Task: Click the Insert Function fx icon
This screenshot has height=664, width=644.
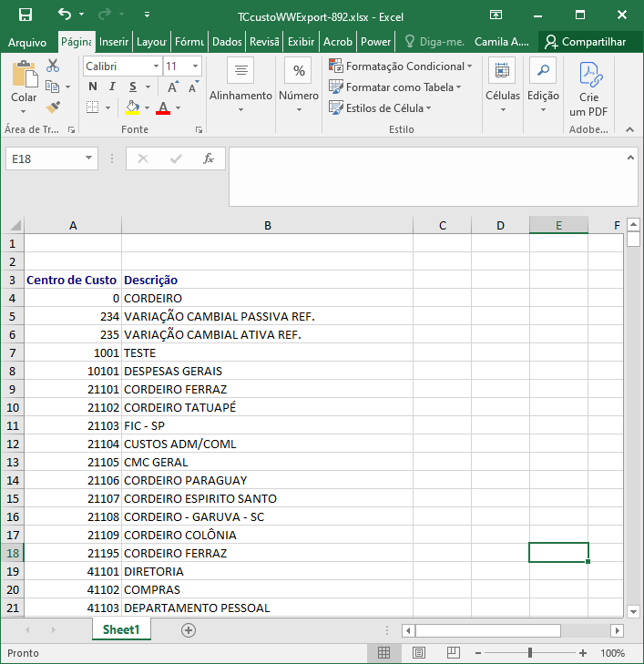Action: (209, 158)
